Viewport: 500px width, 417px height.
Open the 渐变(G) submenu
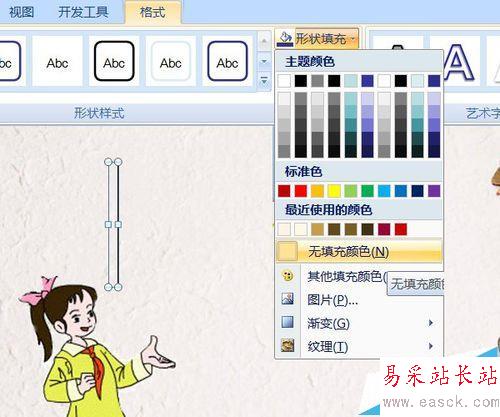click(328, 323)
